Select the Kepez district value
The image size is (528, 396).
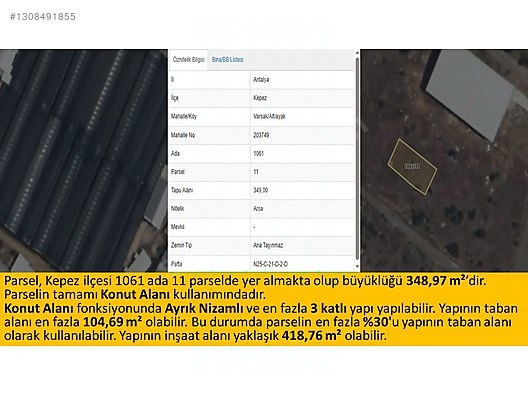(x=260, y=98)
